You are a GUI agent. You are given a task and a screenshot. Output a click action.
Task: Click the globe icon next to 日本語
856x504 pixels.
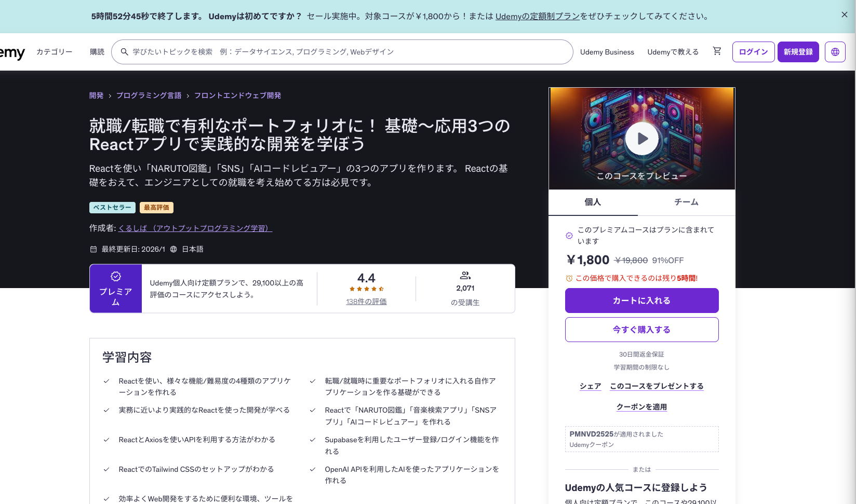(173, 249)
